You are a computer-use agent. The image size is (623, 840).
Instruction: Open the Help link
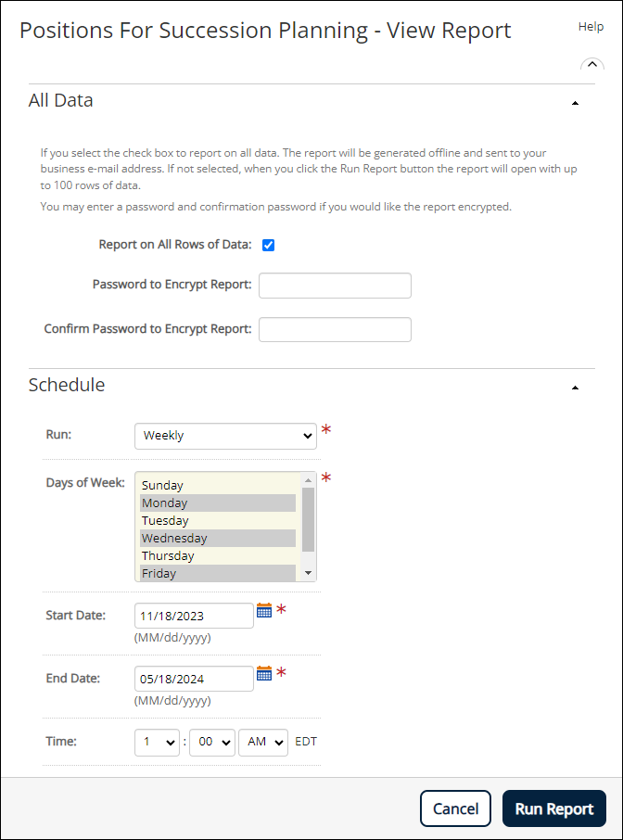(x=591, y=27)
